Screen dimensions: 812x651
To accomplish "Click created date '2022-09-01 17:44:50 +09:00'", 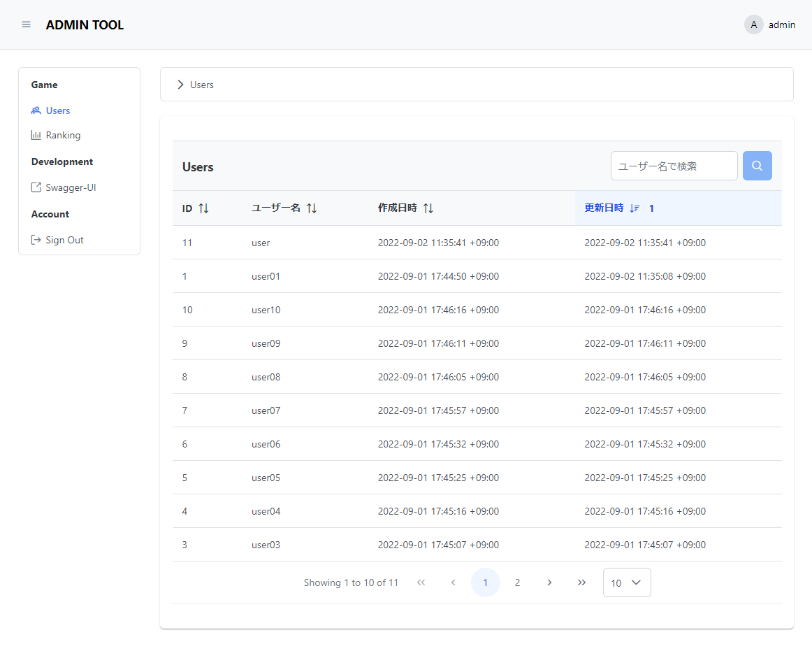I will coord(438,277).
